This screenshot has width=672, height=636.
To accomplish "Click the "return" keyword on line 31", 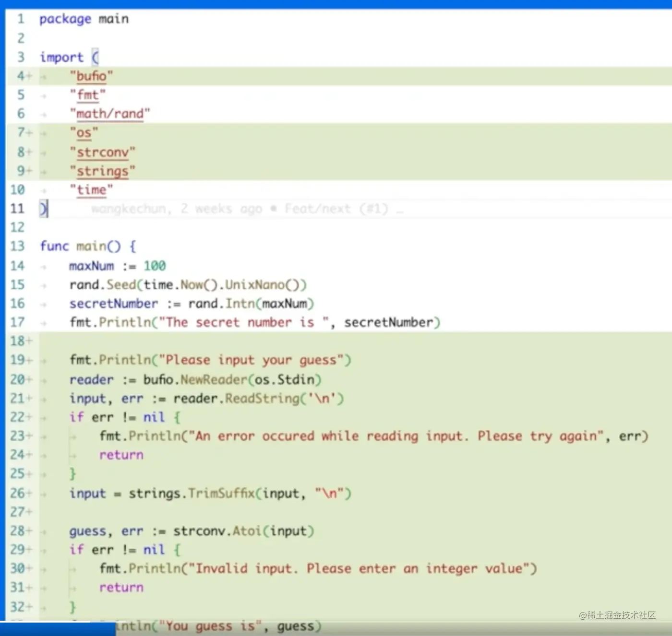I will pos(121,588).
